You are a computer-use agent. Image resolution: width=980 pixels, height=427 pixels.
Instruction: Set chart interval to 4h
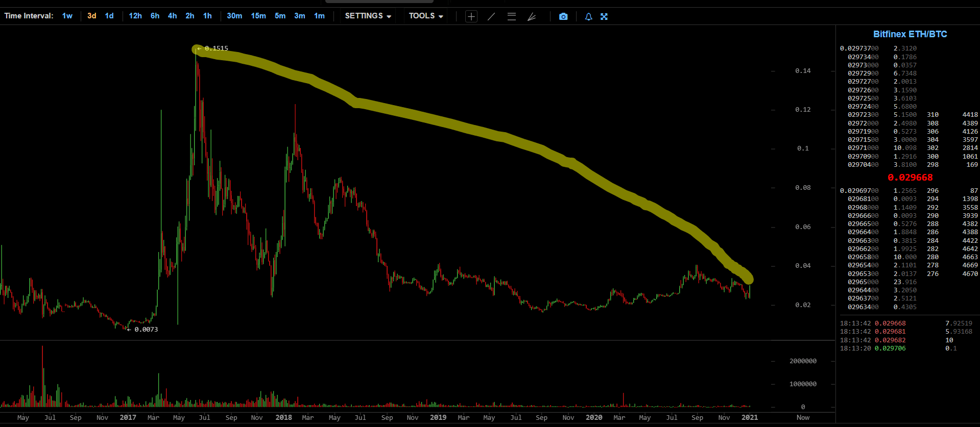(173, 16)
